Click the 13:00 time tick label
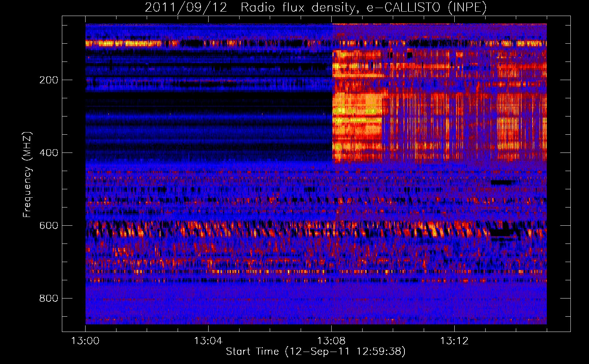 pyautogui.click(x=85, y=341)
